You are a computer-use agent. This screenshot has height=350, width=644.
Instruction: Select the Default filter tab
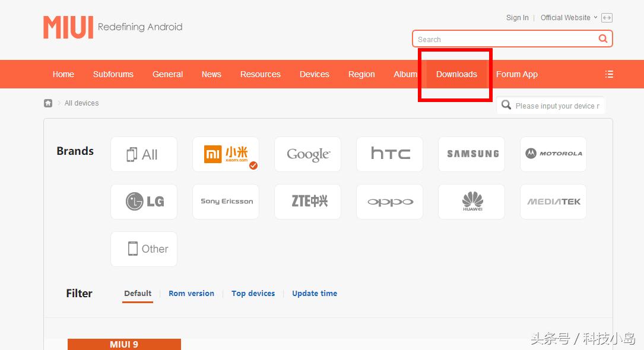(x=138, y=294)
